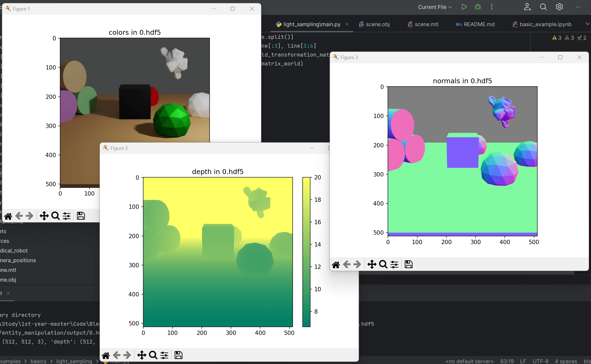Go forward a view in Figure 2
This screenshot has height=364, width=591.
point(127,355)
